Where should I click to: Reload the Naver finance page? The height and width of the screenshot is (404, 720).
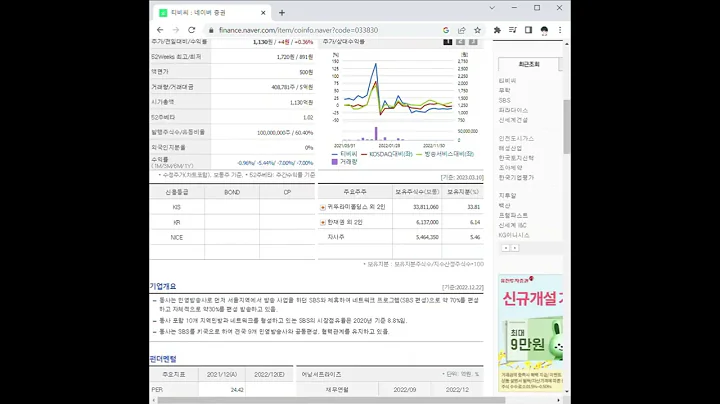tap(191, 30)
